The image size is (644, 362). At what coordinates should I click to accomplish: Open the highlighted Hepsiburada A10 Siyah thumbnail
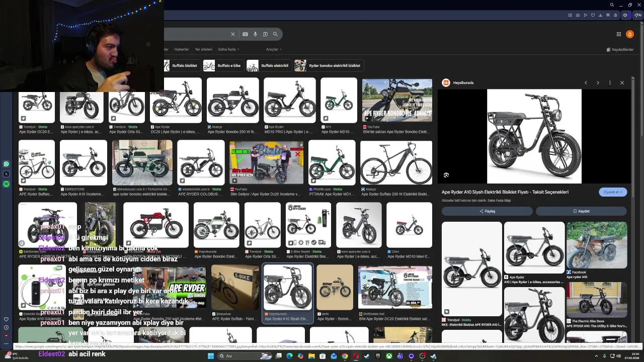click(x=288, y=288)
